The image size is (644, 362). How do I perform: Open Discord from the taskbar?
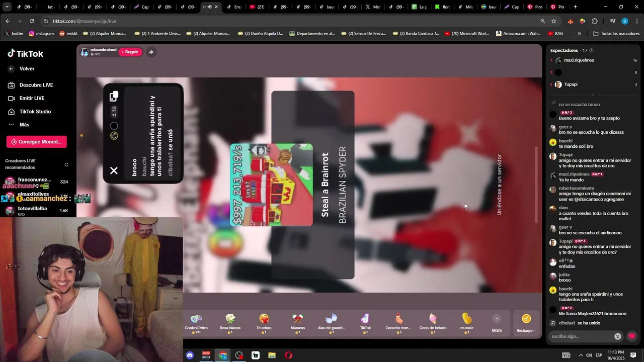[190, 355]
